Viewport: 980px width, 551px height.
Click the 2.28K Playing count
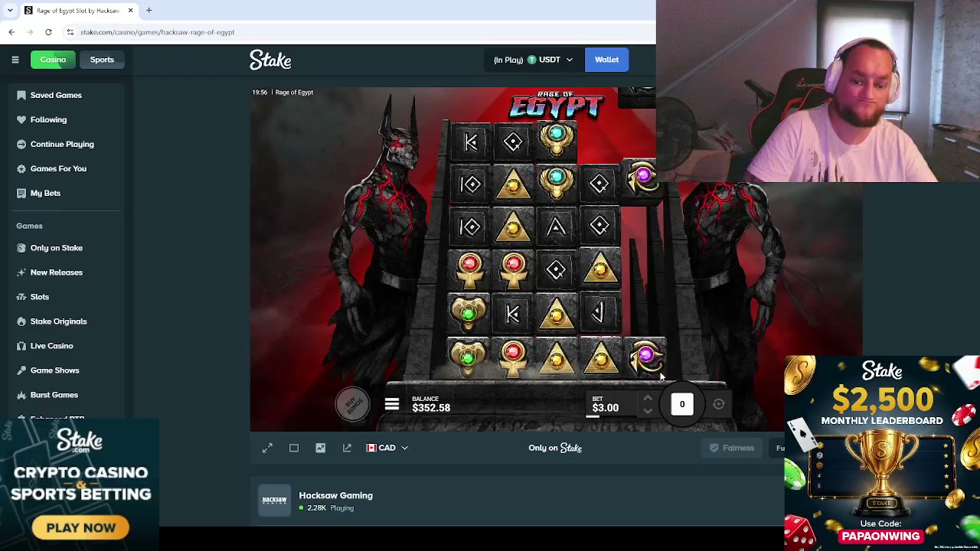pyautogui.click(x=331, y=508)
